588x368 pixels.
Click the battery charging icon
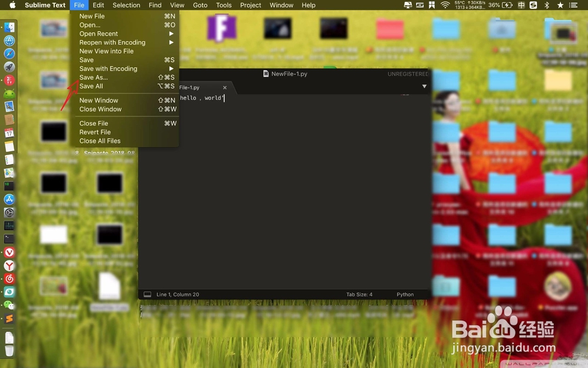click(507, 5)
